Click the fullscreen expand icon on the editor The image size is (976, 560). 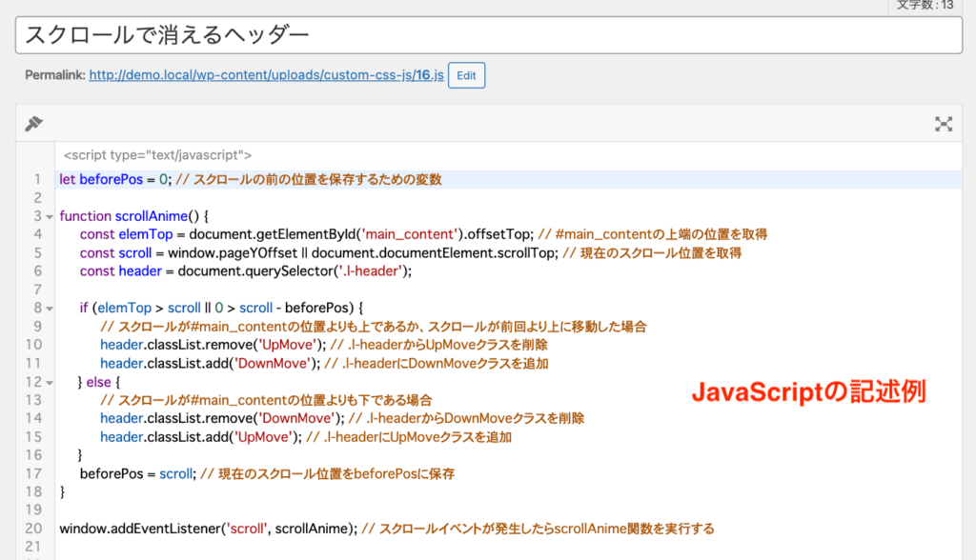(944, 124)
